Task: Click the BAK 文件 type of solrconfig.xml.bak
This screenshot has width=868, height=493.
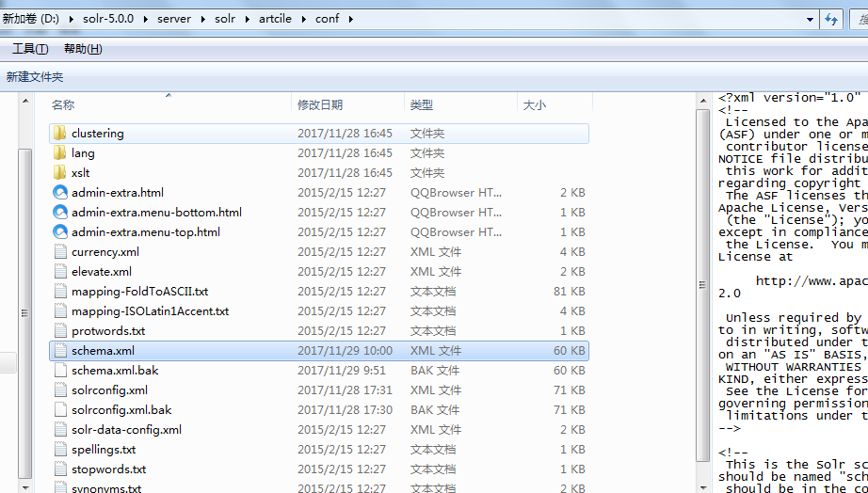Action: [435, 410]
